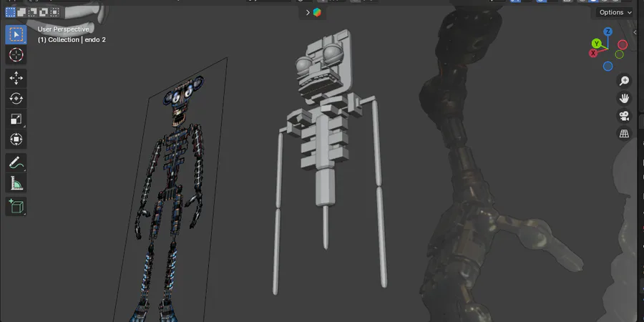Image resolution: width=644 pixels, height=322 pixels.
Task: Click the green Y axis on gizmo
Action: [x=596, y=44]
